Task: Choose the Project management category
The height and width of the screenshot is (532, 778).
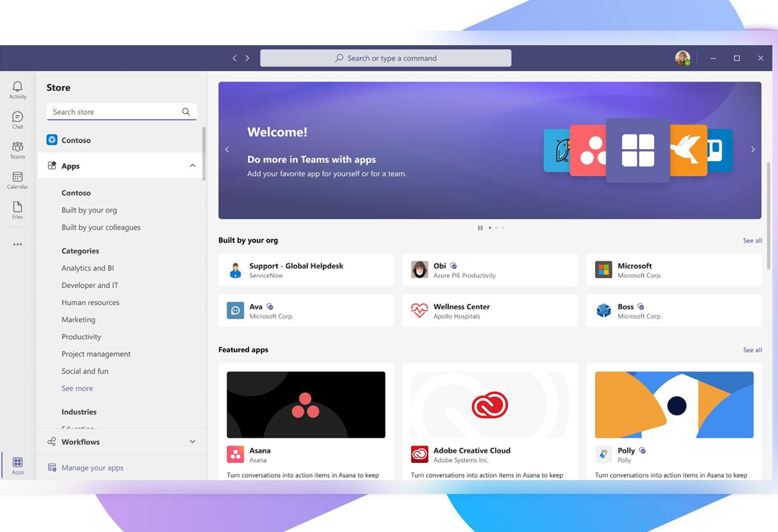Action: 96,354
